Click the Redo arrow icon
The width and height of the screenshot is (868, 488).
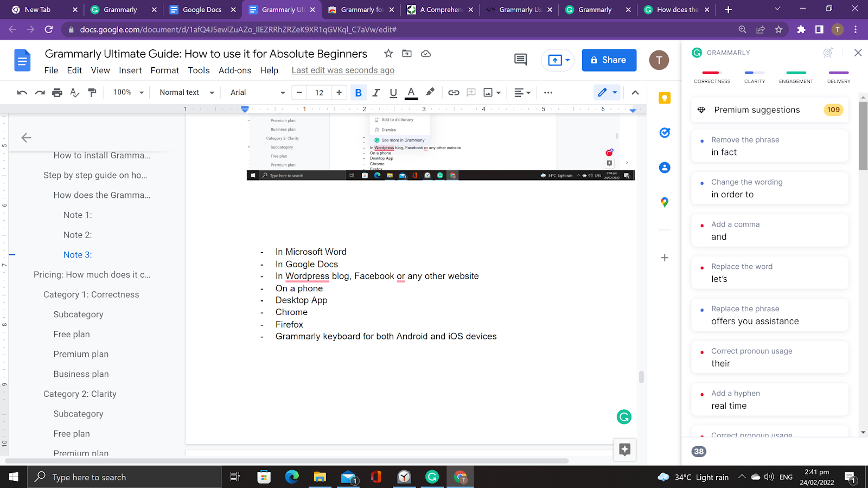point(40,93)
